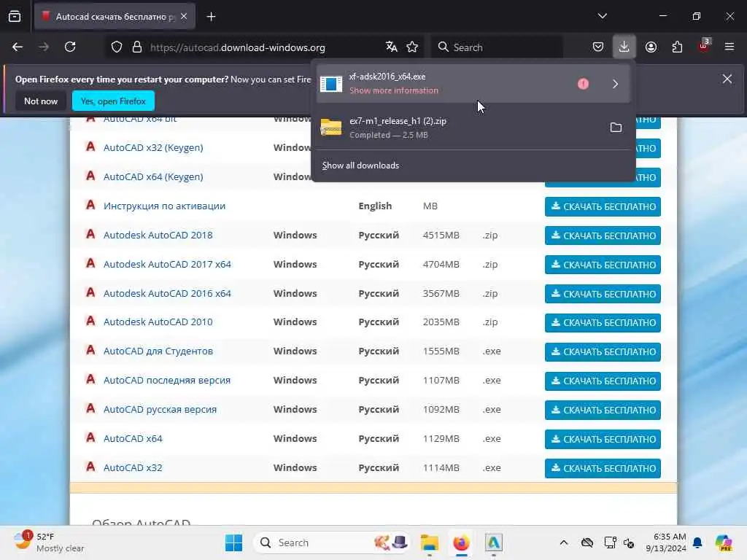Image resolution: width=747 pixels, height=560 pixels.
Task: Open File Explorer from the taskbar
Action: [429, 542]
